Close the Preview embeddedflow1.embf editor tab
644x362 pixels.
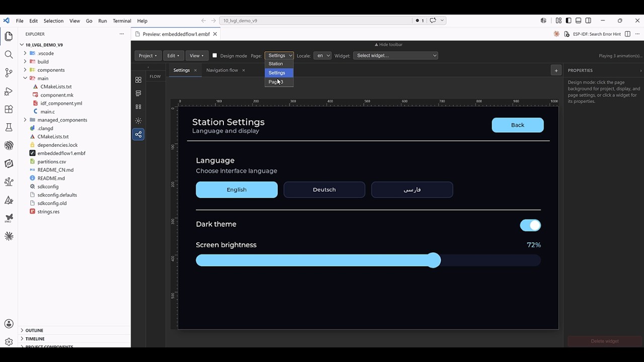(x=215, y=34)
